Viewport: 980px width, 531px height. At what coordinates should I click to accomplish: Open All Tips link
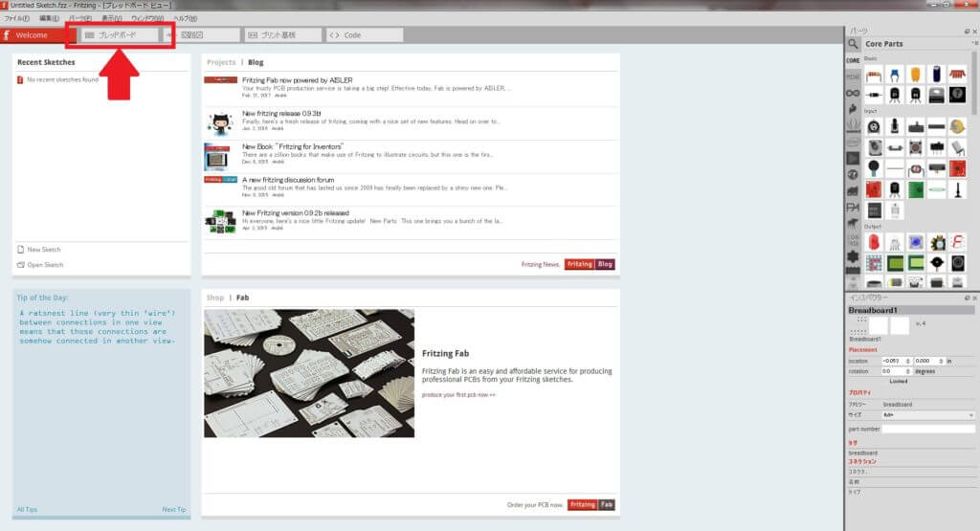click(27, 510)
